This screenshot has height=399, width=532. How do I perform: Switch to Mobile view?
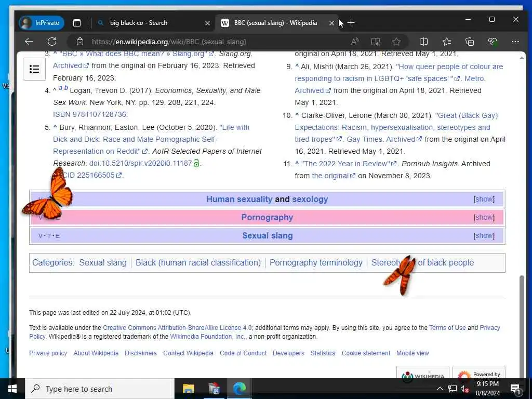point(413,353)
